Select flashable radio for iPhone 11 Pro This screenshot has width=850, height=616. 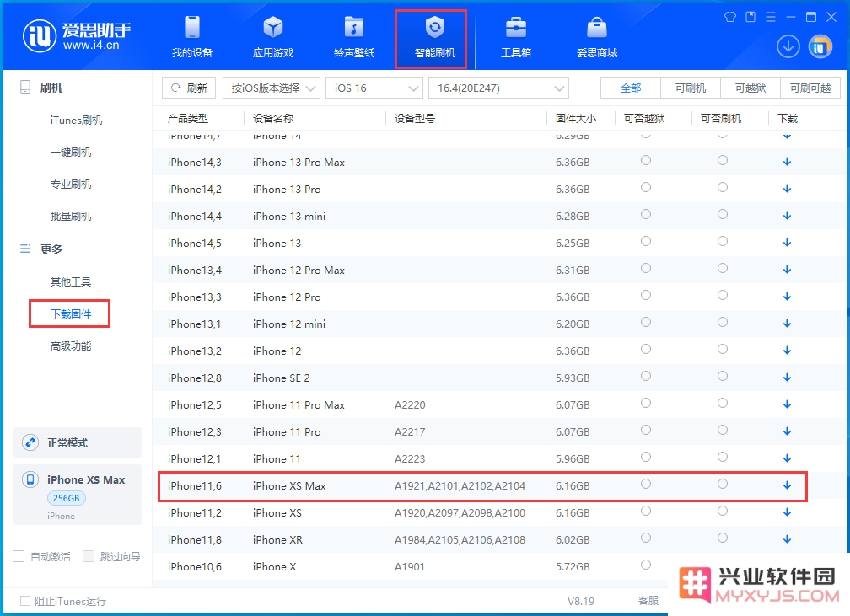(x=723, y=430)
